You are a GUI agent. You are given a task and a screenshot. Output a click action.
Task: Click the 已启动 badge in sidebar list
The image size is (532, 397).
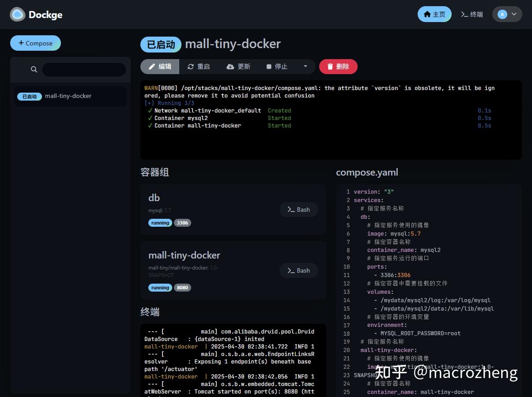(x=30, y=96)
